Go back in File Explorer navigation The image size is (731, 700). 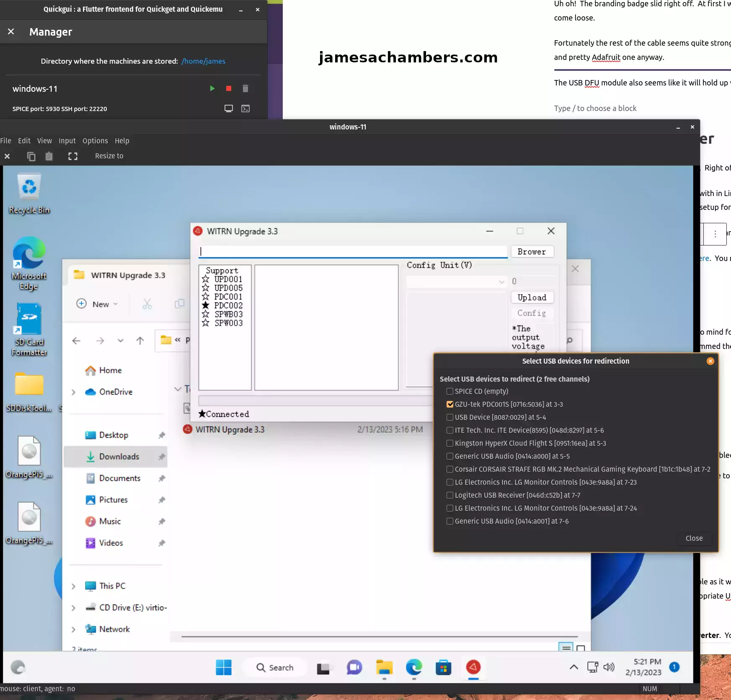click(x=76, y=341)
